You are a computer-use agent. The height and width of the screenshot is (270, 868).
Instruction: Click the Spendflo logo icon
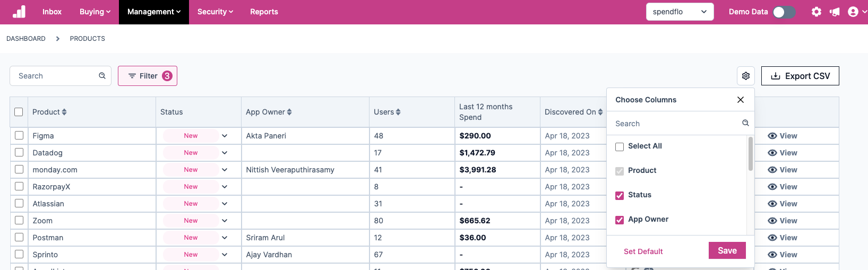point(19,12)
